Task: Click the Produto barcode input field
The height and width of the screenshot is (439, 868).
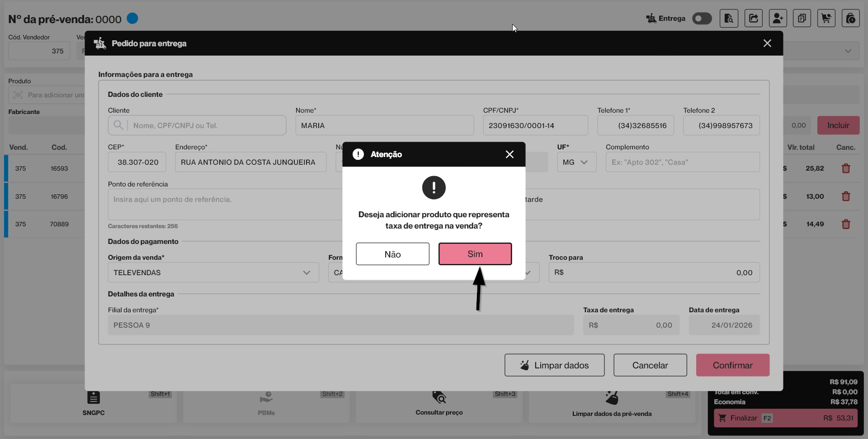Action: pyautogui.click(x=47, y=95)
